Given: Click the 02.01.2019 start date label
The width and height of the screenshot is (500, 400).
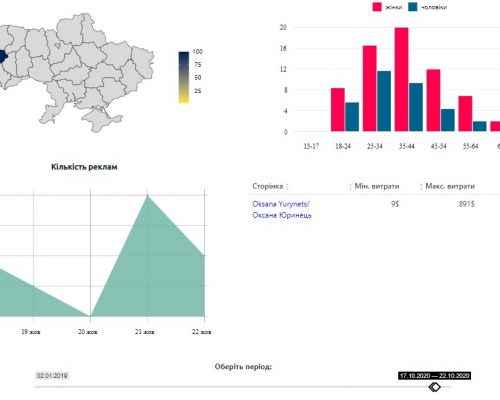Looking at the screenshot, I should (52, 376).
